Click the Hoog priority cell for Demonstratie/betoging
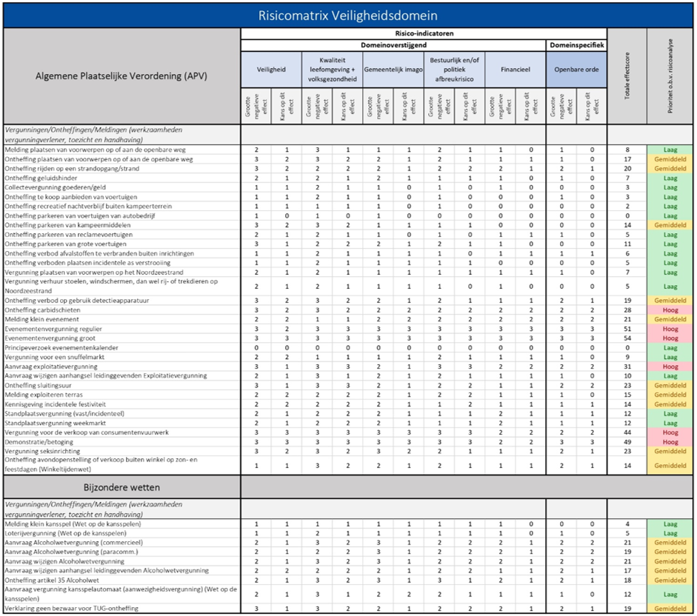Screen dimensions: 697x616 click(670, 441)
